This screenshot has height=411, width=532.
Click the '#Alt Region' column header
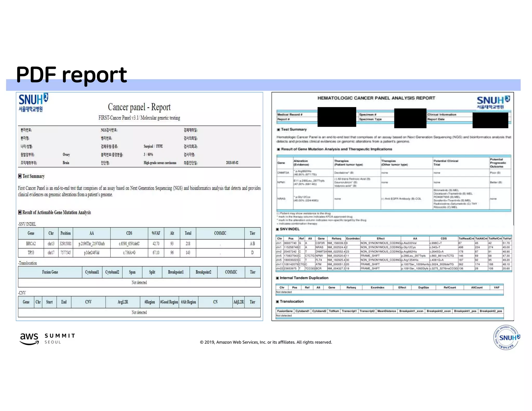189,302
